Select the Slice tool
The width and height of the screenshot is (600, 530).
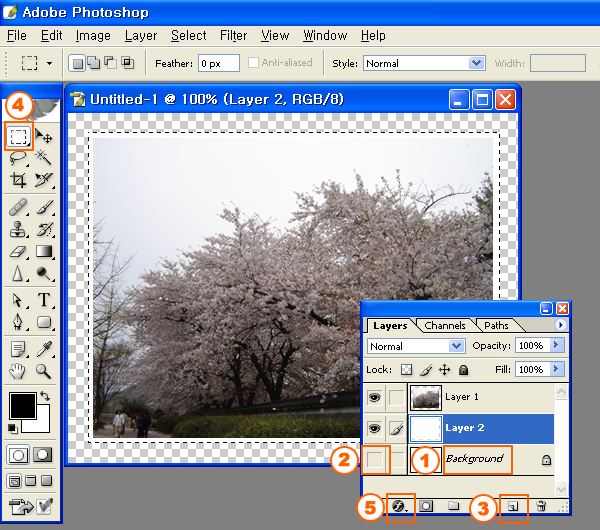pyautogui.click(x=43, y=179)
